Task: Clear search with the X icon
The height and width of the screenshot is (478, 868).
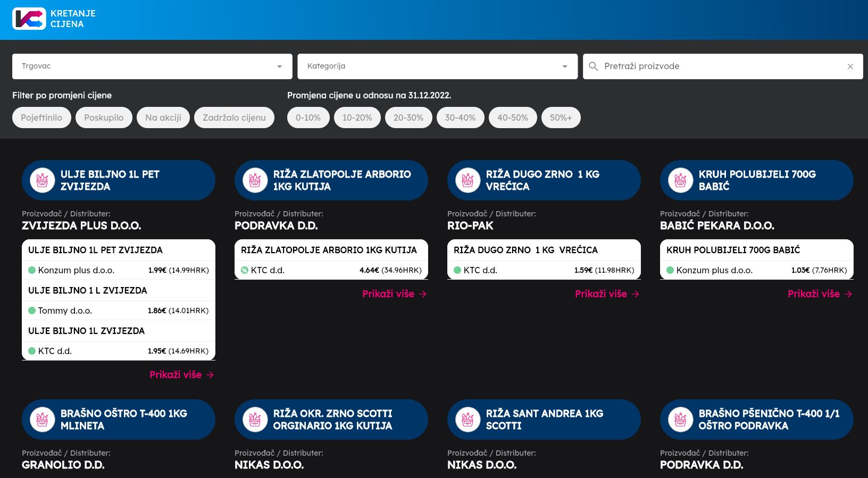Action: pos(850,66)
